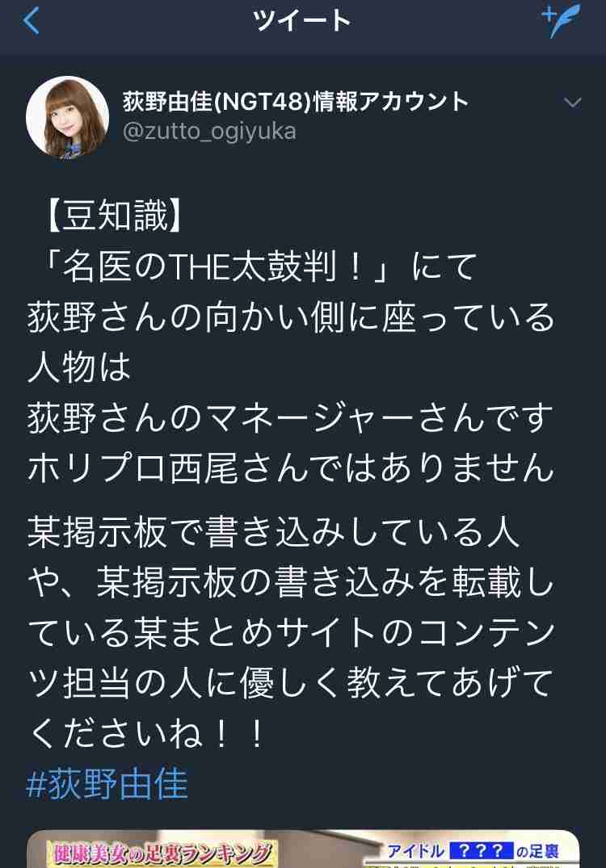606x868 pixels.
Task: Go back using the left arrow
Action: point(32,21)
